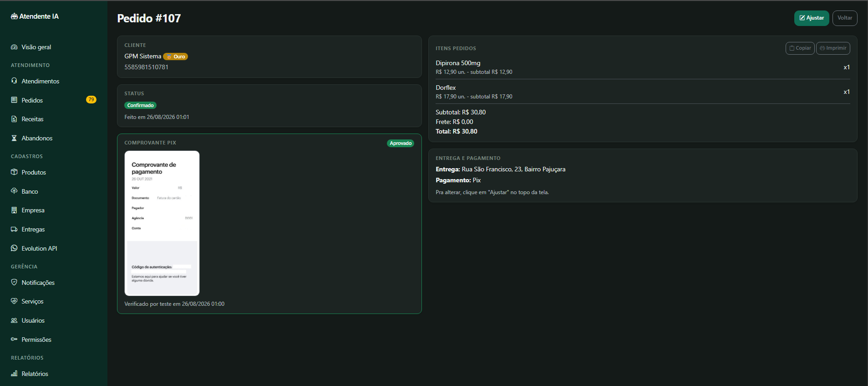The image size is (868, 386).
Task: Click the Evolution API WhatsApp icon
Action: tap(14, 248)
